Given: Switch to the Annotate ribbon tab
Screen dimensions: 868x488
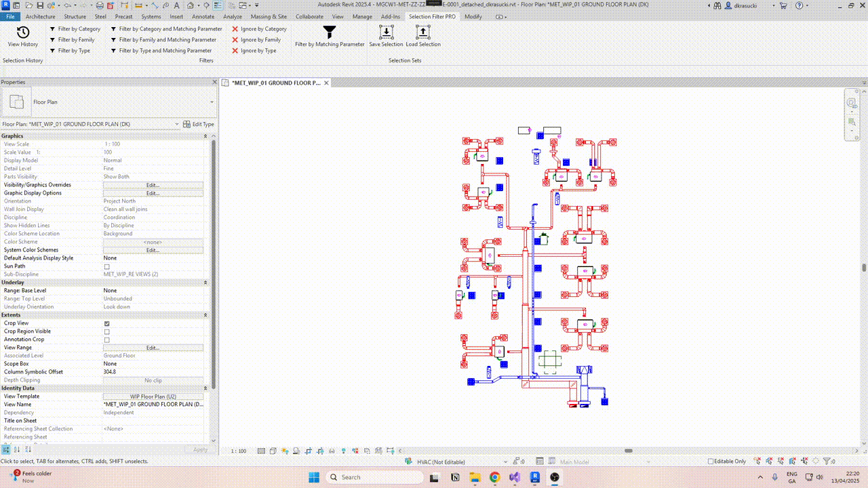Looking at the screenshot, I should 203,16.
